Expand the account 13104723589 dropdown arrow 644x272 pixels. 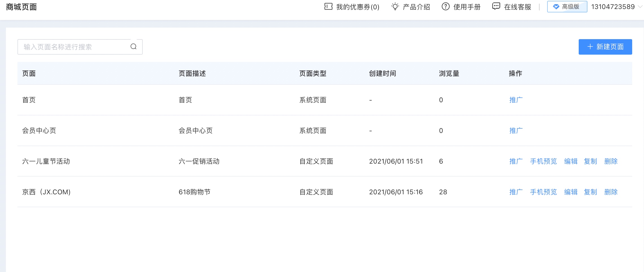(640, 7)
